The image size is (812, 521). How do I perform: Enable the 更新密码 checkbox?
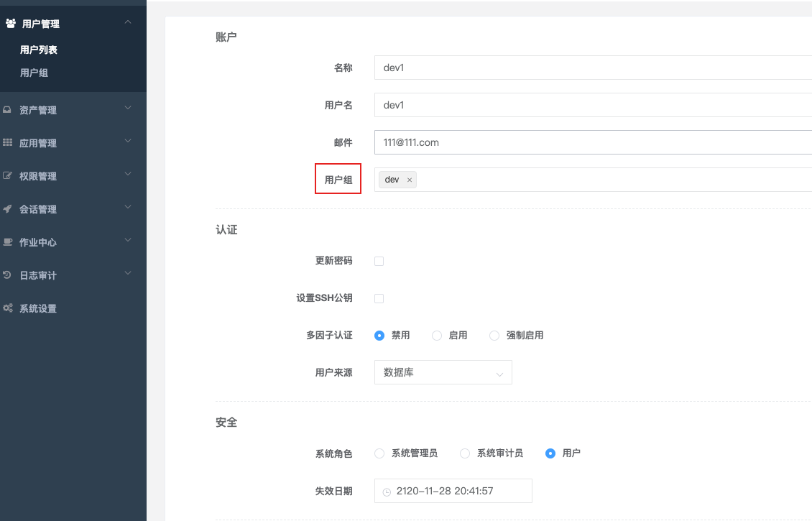(379, 261)
